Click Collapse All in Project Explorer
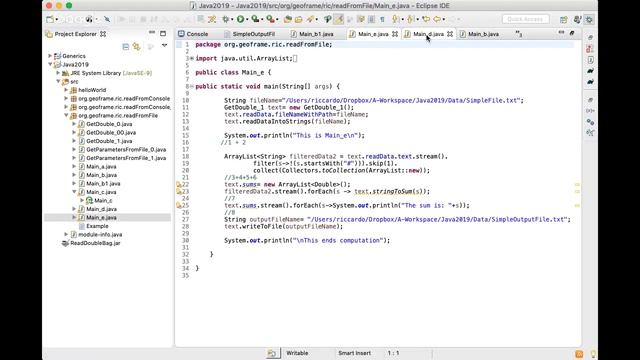 (126, 47)
